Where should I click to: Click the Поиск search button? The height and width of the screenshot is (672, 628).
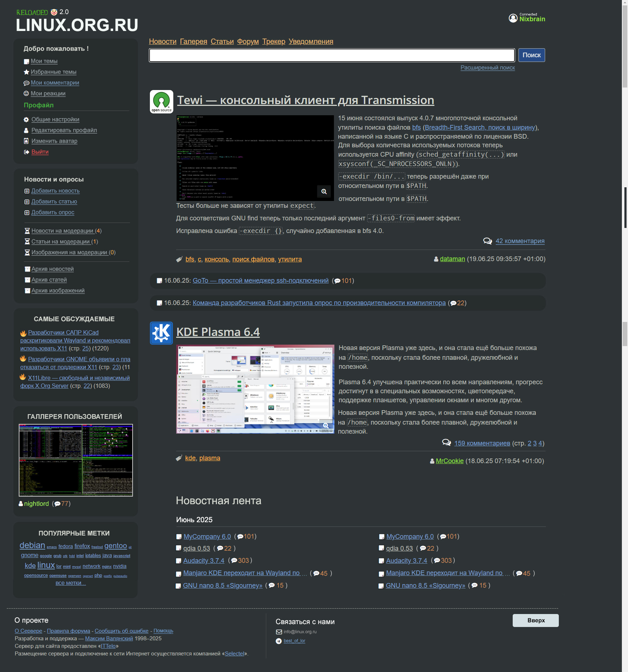531,55
